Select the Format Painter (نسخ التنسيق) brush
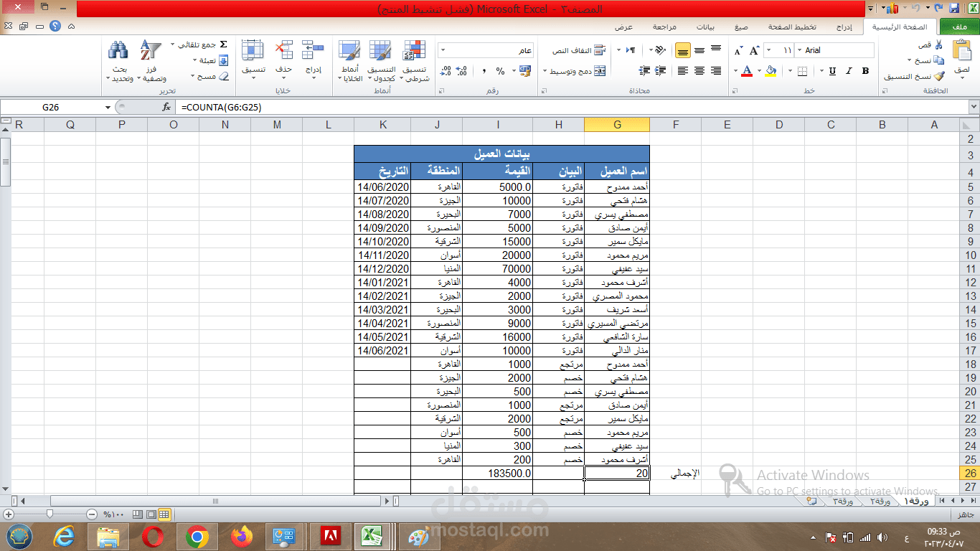 click(x=939, y=76)
